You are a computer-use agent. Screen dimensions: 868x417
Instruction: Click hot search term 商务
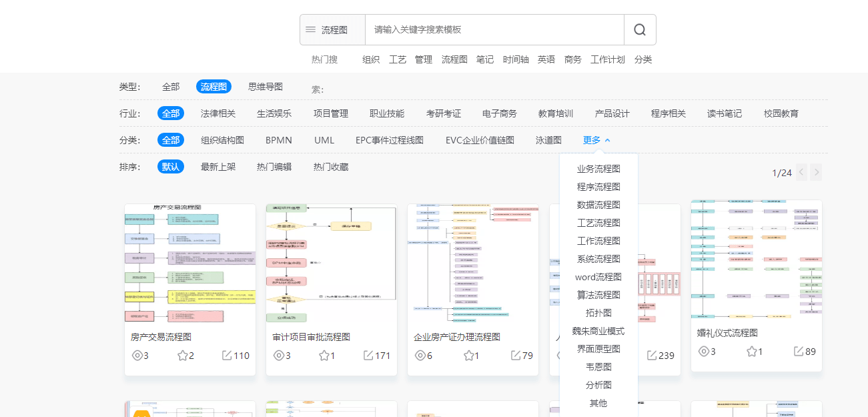[x=573, y=59]
